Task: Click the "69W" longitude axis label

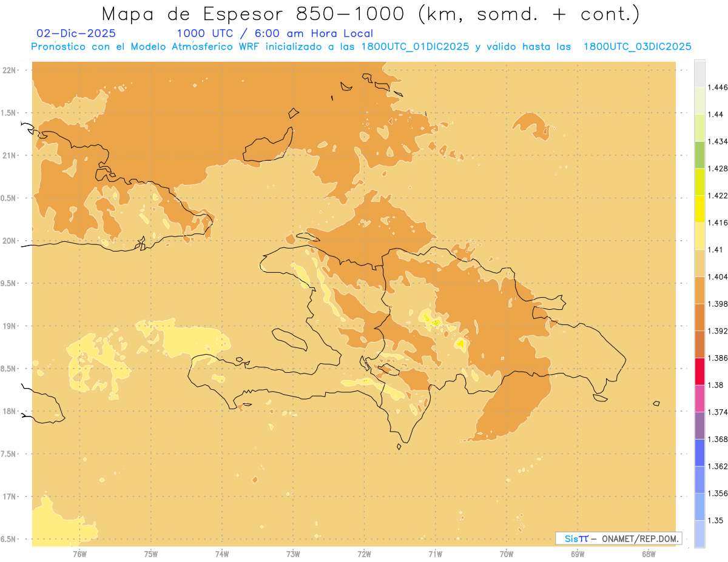Action: tap(578, 554)
